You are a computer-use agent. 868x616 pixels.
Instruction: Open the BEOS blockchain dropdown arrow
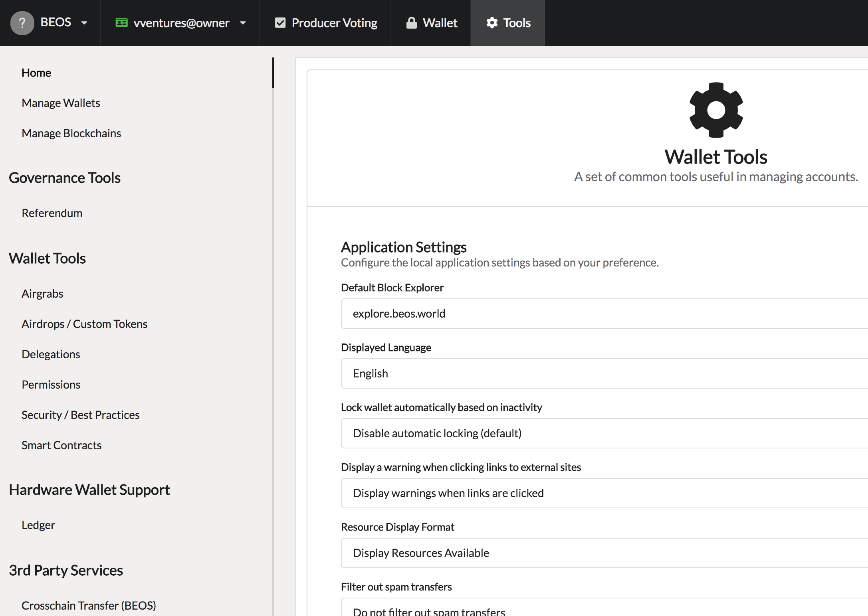tap(84, 23)
